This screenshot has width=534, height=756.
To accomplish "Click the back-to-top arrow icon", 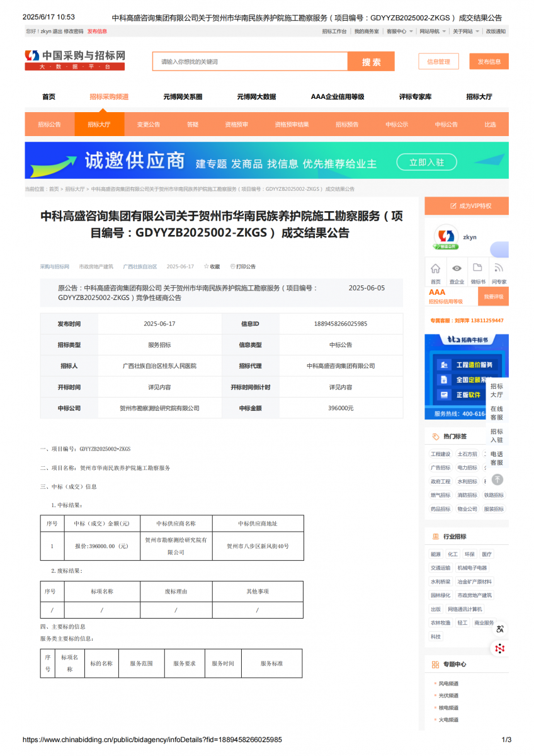I will [x=497, y=479].
